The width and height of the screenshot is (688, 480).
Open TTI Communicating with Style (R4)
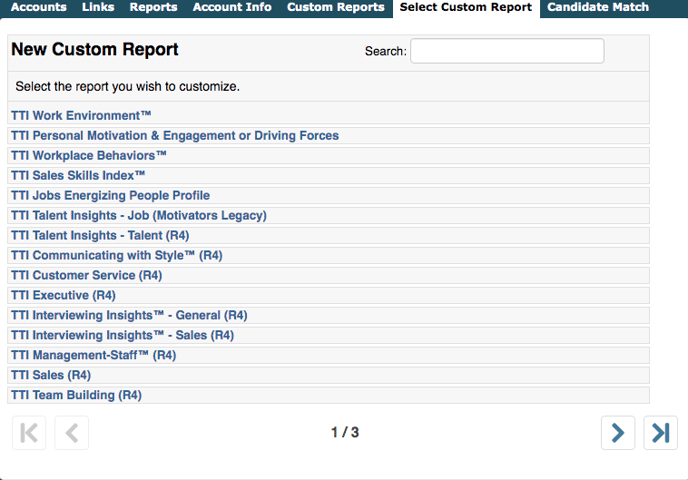117,255
